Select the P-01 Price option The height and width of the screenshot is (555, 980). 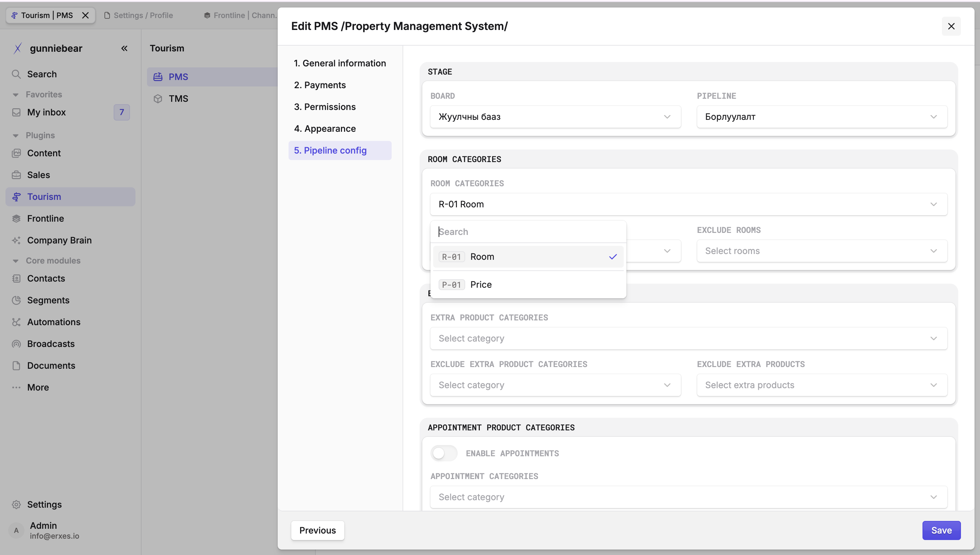tap(528, 285)
